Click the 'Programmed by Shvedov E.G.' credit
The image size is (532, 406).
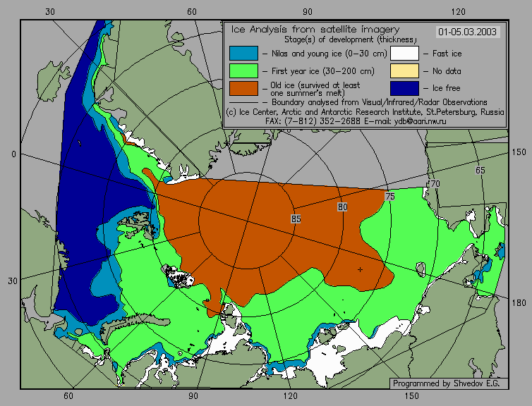[446, 383]
